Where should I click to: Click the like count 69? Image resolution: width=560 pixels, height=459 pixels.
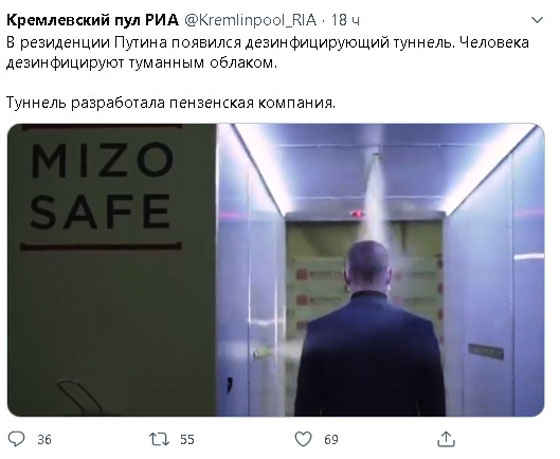tap(331, 439)
